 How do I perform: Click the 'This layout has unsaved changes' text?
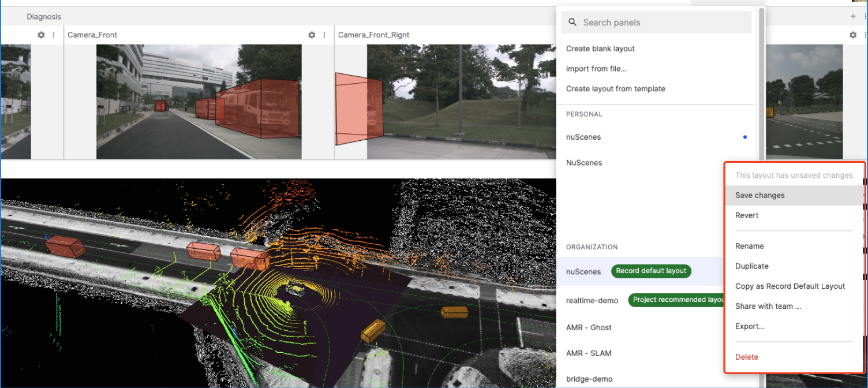(x=794, y=176)
